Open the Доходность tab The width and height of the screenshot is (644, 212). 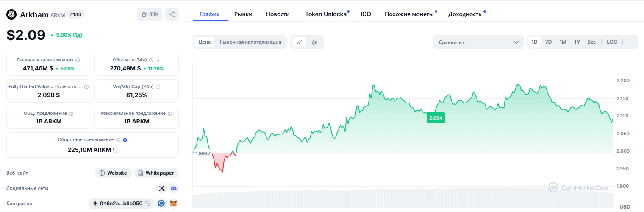(x=465, y=14)
